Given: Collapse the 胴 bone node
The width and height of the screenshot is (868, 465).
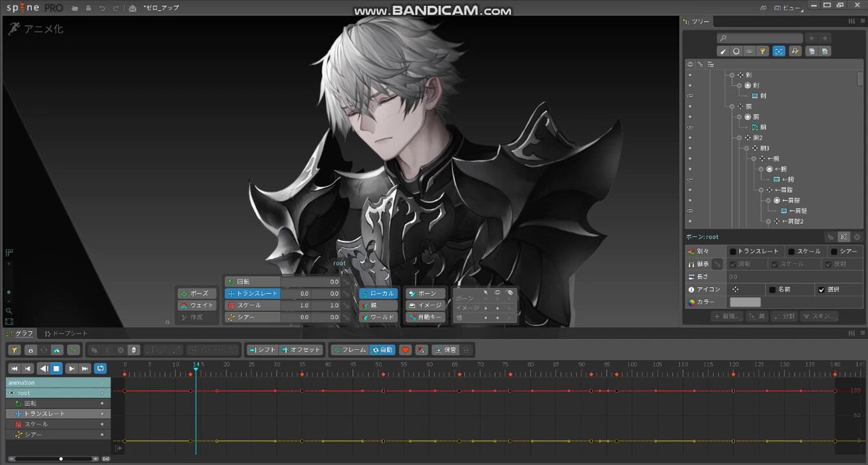Looking at the screenshot, I should click(x=731, y=106).
